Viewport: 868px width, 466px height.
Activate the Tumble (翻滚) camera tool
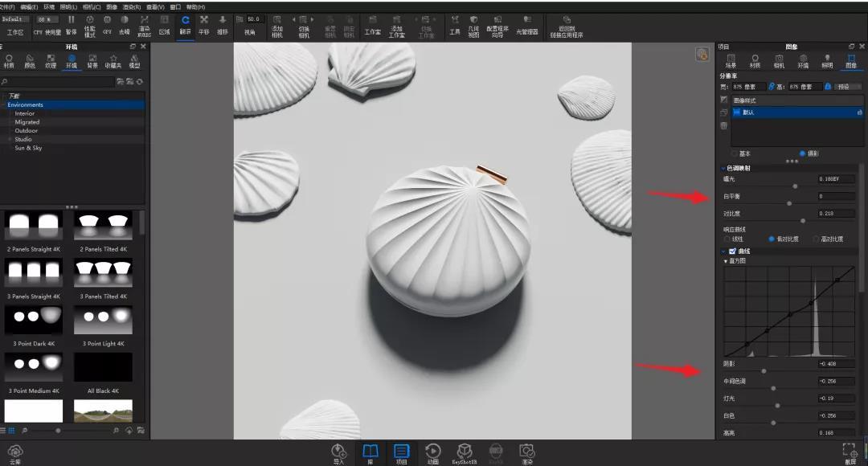click(x=185, y=25)
